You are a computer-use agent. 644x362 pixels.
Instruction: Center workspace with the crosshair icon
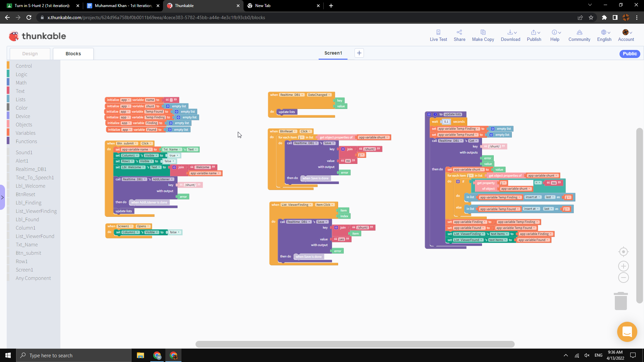pyautogui.click(x=623, y=252)
